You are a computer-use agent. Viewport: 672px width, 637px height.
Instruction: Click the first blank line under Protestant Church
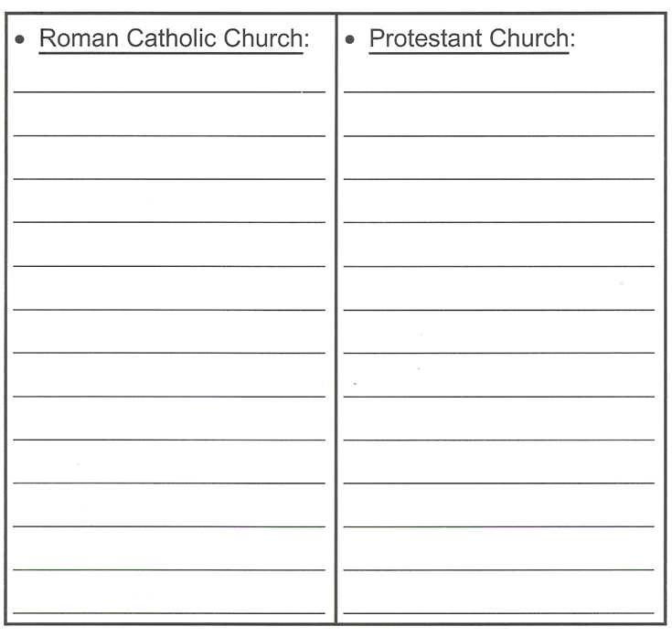(499, 90)
